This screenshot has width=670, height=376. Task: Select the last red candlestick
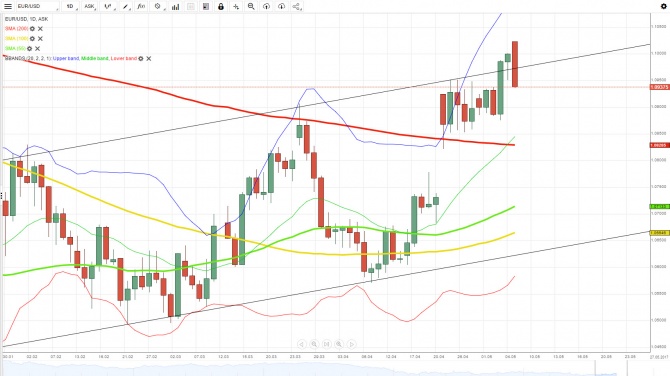click(515, 64)
